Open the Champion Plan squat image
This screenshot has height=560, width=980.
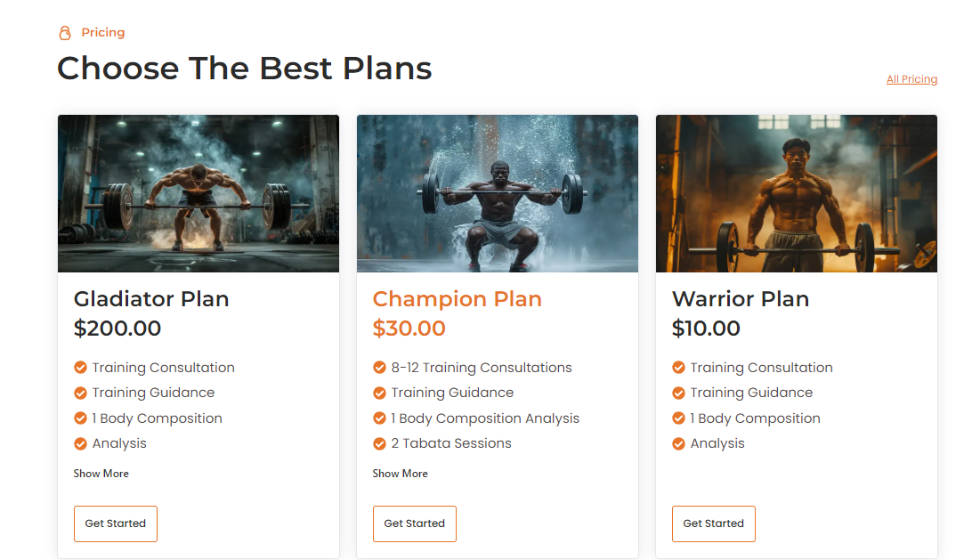(x=498, y=193)
